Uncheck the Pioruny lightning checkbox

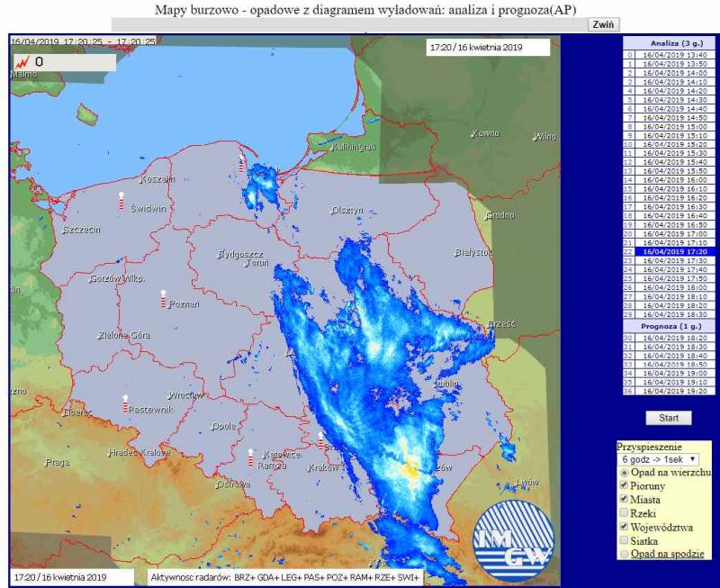tap(625, 486)
